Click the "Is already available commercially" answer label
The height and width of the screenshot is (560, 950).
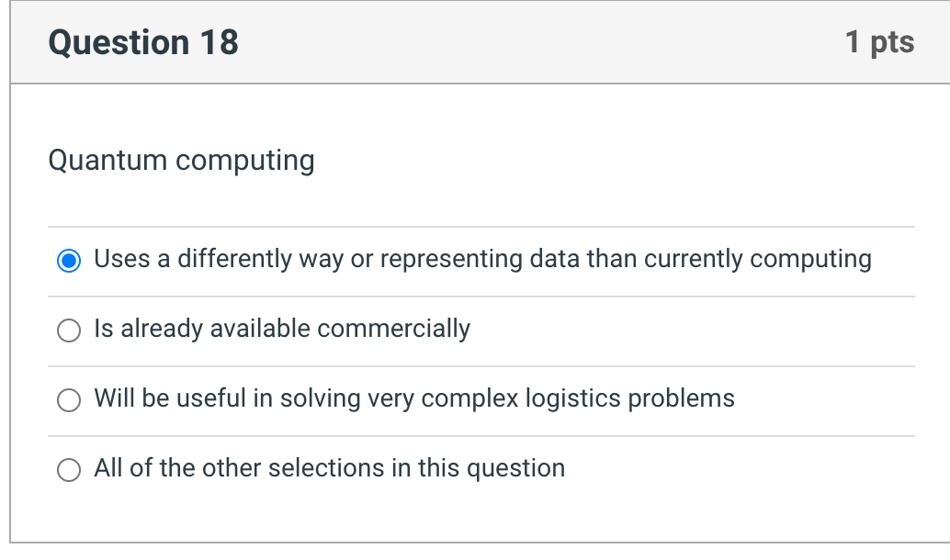tap(282, 330)
